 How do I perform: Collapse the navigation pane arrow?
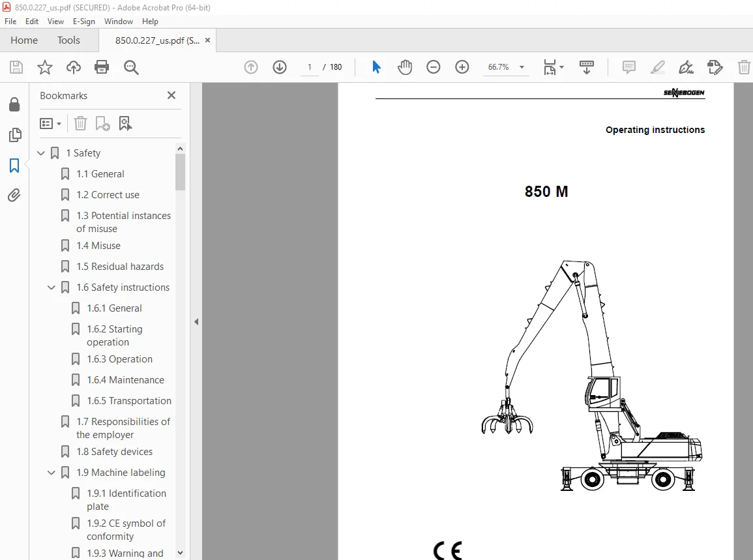point(196,322)
